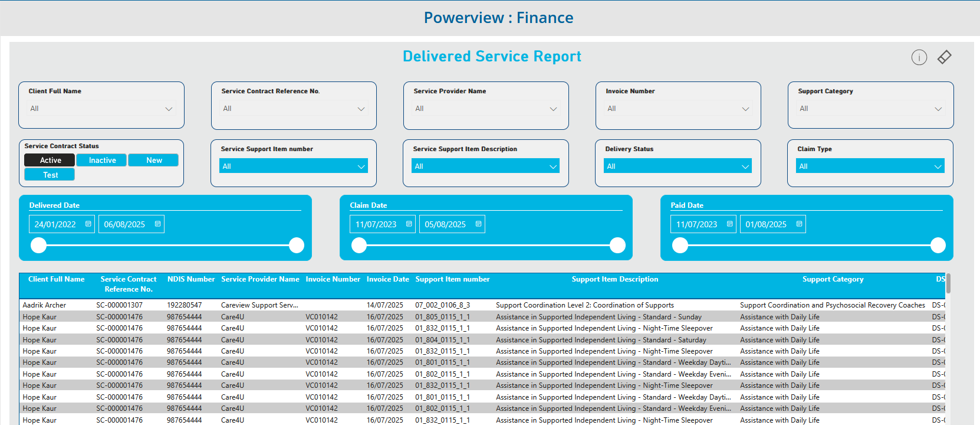Sort by Support Item Description column header
980x425 pixels.
coord(615,279)
